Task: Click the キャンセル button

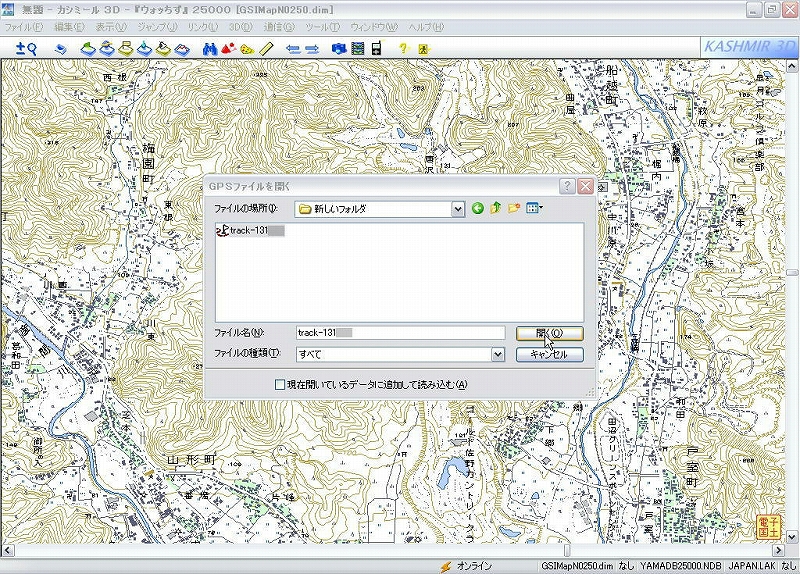Action: (549, 354)
